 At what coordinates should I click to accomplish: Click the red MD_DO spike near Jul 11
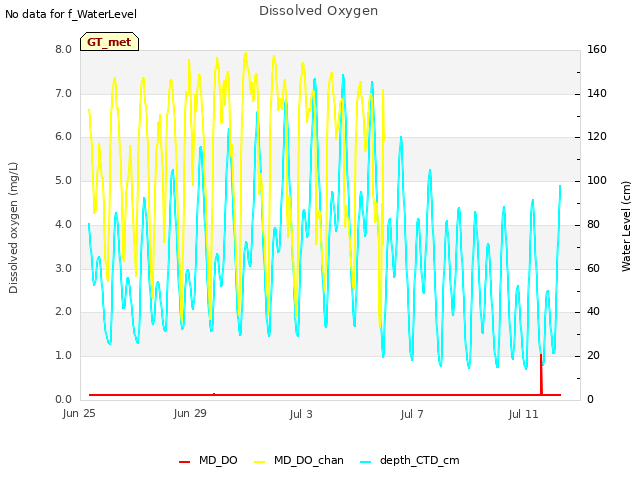(x=541, y=374)
